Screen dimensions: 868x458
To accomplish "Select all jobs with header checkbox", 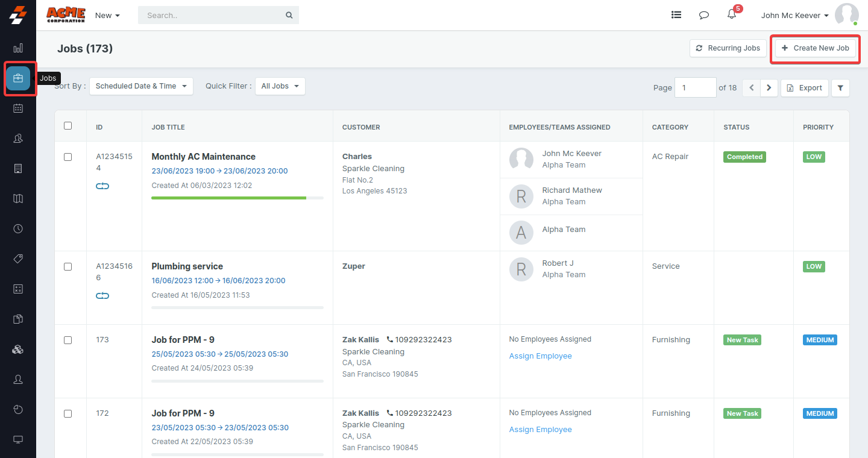I will pyautogui.click(x=68, y=126).
